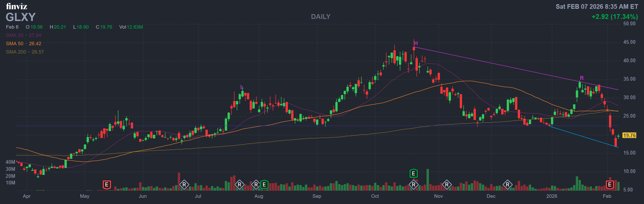The height and width of the screenshot is (204, 644).
Task: Click the R diamond below the October E marker
Action: 413,185
